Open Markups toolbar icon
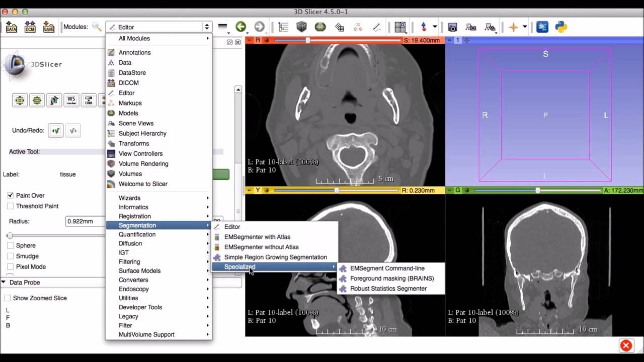This screenshot has width=644, height=362. point(358,27)
